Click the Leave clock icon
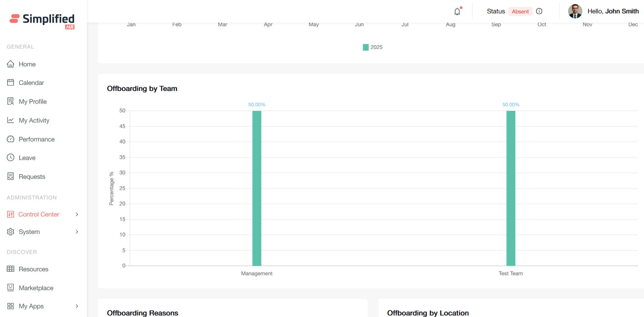 point(11,158)
